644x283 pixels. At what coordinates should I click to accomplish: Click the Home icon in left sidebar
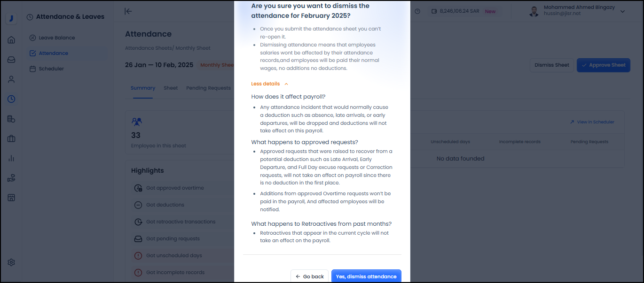[x=11, y=40]
